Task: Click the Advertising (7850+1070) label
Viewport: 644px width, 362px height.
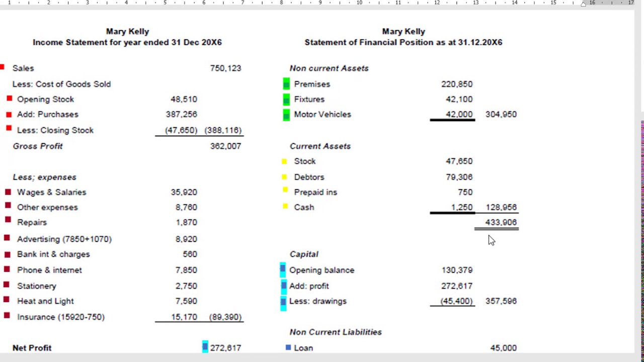Action: 64,239
